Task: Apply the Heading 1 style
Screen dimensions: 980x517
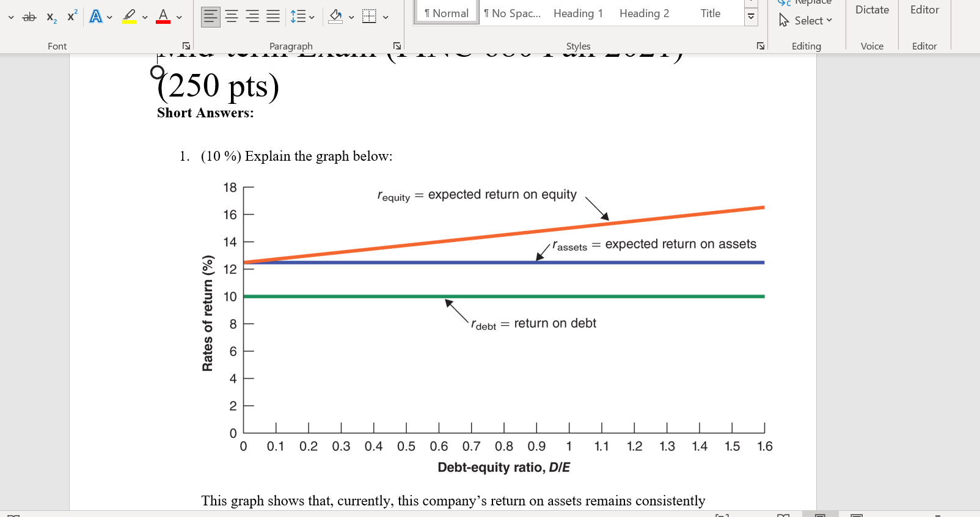Action: pyautogui.click(x=578, y=13)
